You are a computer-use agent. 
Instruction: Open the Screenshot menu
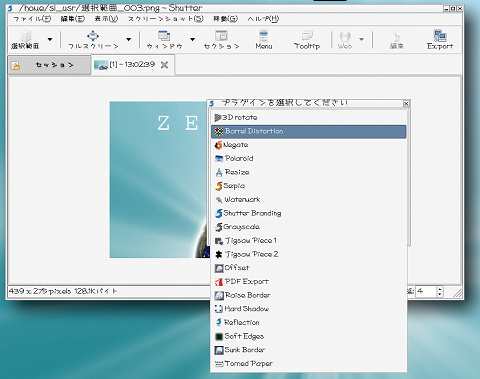(166, 19)
